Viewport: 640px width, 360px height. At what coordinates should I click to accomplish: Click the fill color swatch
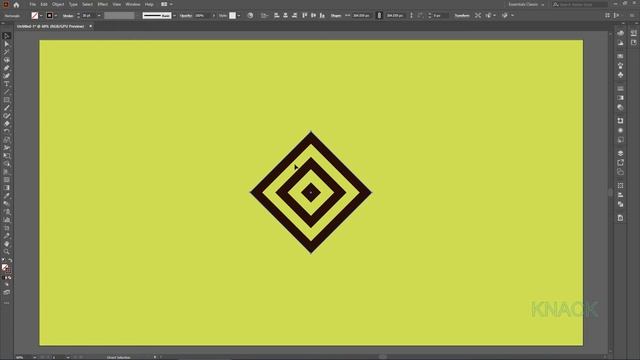click(x=35, y=16)
